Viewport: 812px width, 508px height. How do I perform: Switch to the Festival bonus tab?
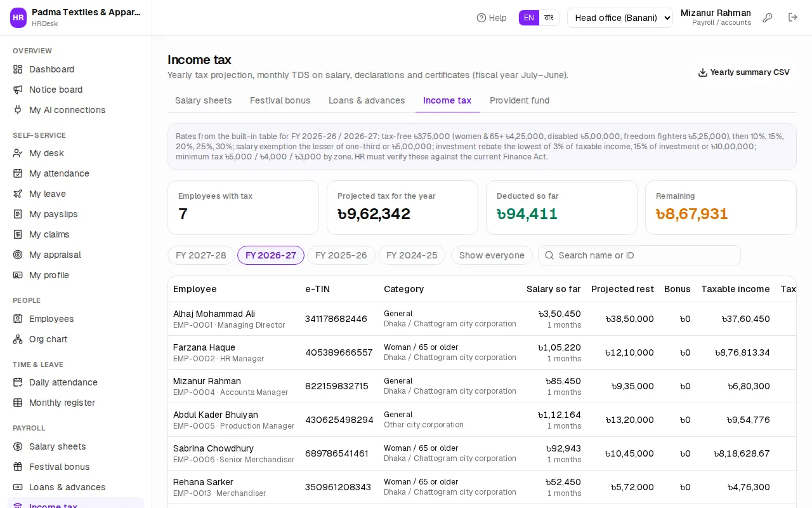(x=280, y=100)
